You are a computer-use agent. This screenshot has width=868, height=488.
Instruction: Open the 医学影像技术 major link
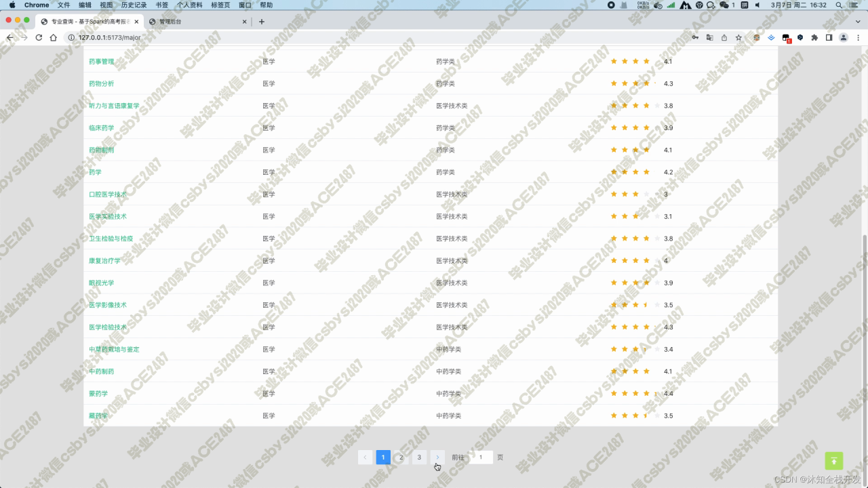coord(108,305)
